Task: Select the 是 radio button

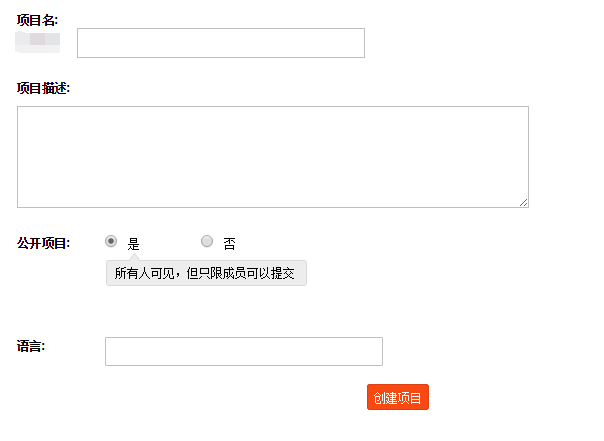Action: tap(111, 241)
